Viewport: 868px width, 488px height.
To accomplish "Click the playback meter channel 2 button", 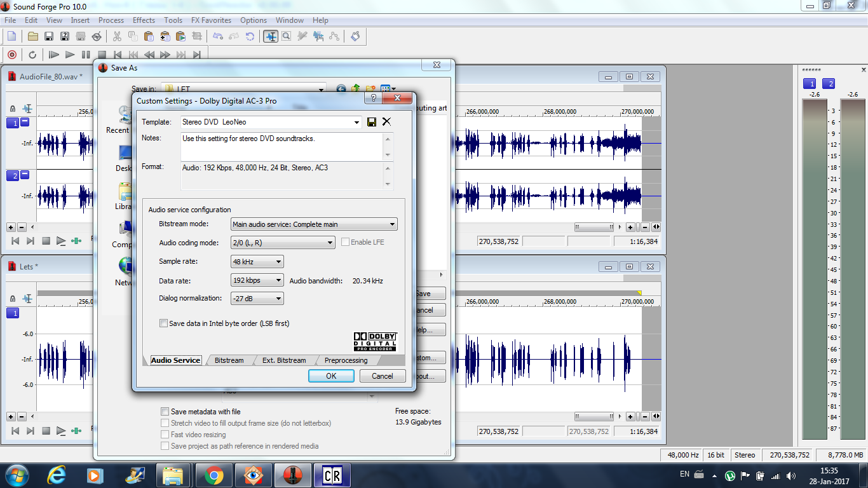I will pyautogui.click(x=829, y=84).
